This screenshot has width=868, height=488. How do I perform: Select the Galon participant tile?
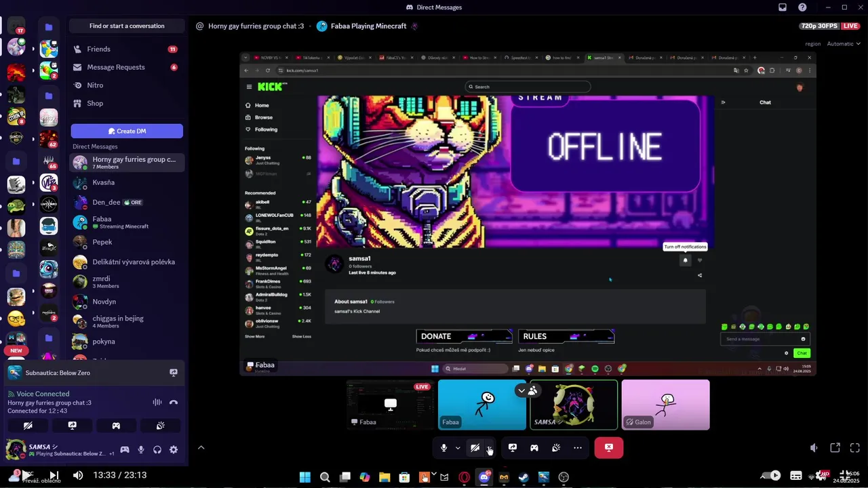665,405
